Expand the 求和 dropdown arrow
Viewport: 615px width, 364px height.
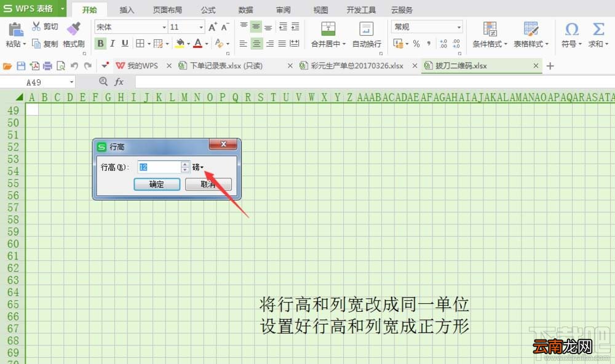coord(606,44)
